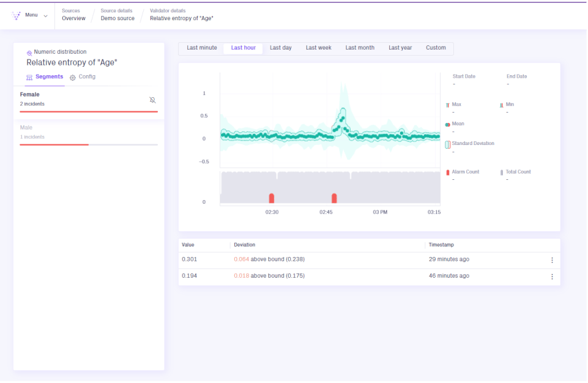Select Last year time range

(x=400, y=48)
